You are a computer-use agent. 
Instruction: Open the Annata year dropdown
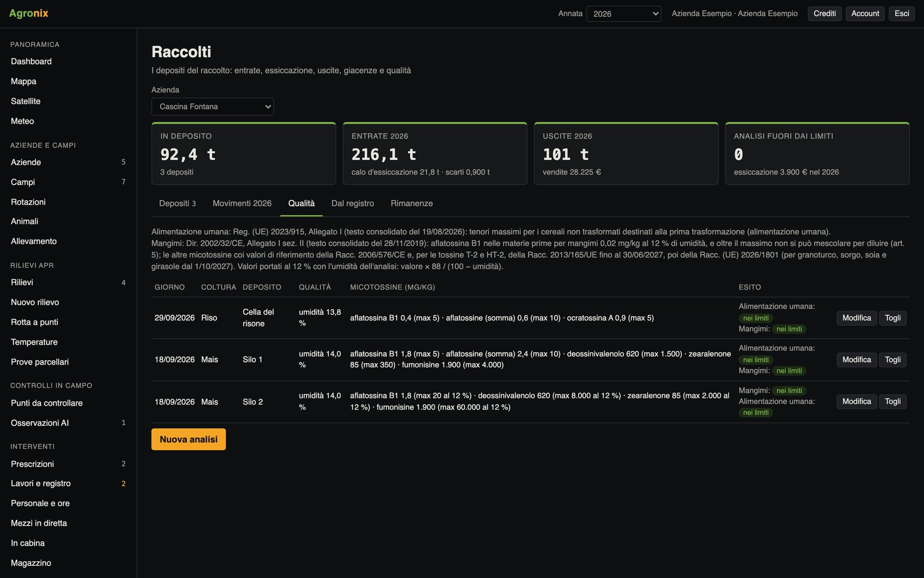pos(624,13)
